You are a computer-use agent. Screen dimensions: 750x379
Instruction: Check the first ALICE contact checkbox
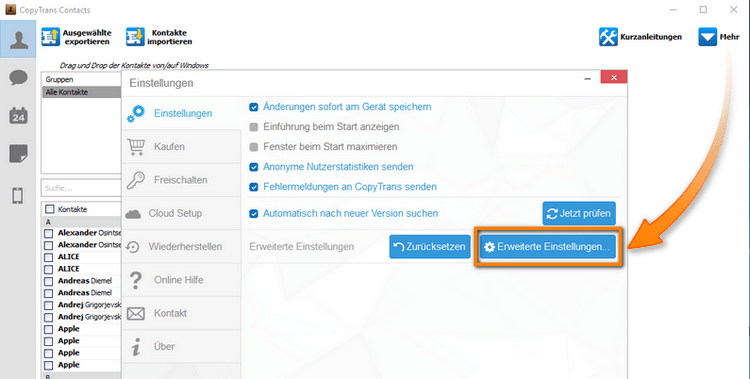click(48, 257)
